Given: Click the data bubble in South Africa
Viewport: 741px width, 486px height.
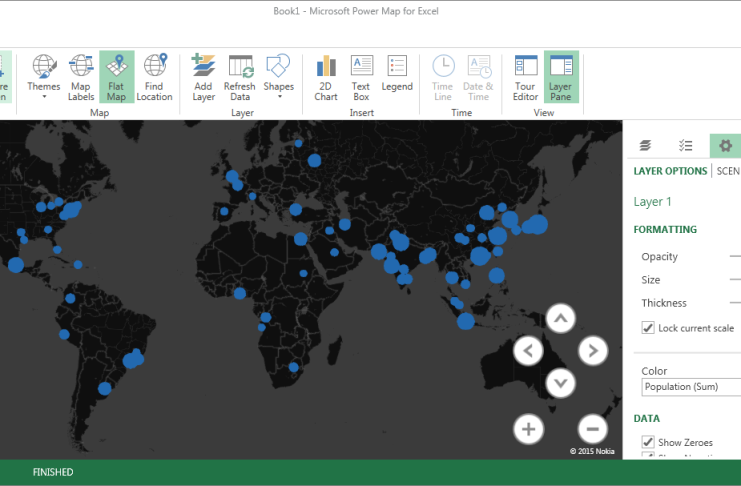Looking at the screenshot, I should pos(293,367).
